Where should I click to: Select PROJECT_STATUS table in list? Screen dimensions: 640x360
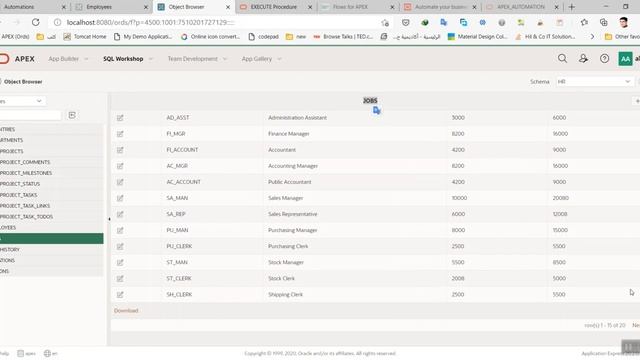point(51,184)
